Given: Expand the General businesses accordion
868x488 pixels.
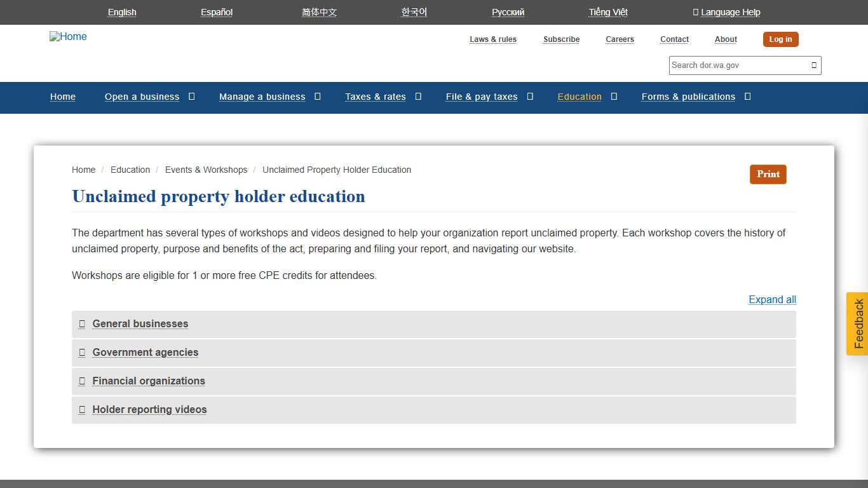Looking at the screenshot, I should tap(140, 324).
